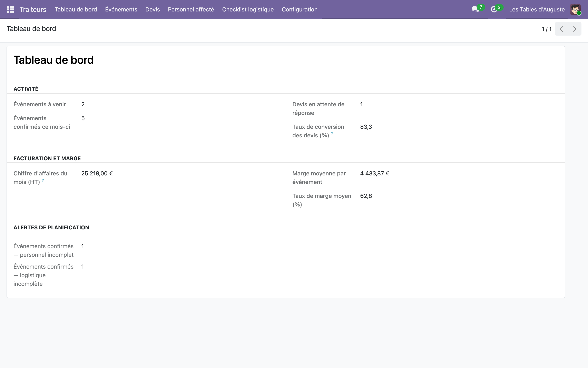Click ALERTES DE PLANIFICATION heading
588x368 pixels.
coord(51,228)
